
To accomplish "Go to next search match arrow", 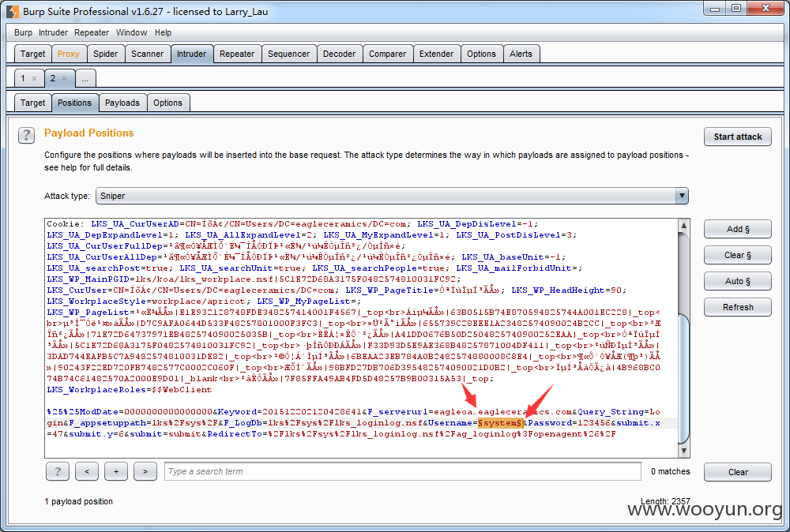I will point(145,471).
